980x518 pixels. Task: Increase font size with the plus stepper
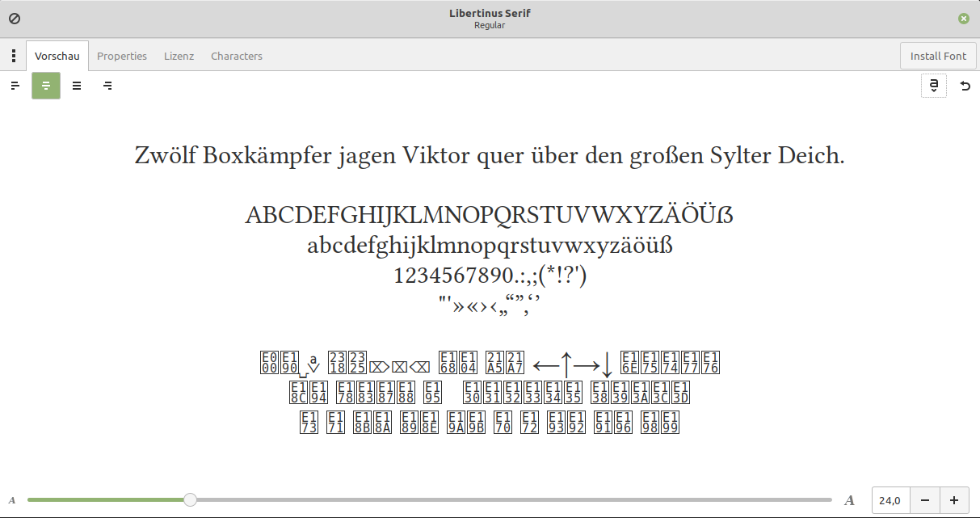point(954,499)
